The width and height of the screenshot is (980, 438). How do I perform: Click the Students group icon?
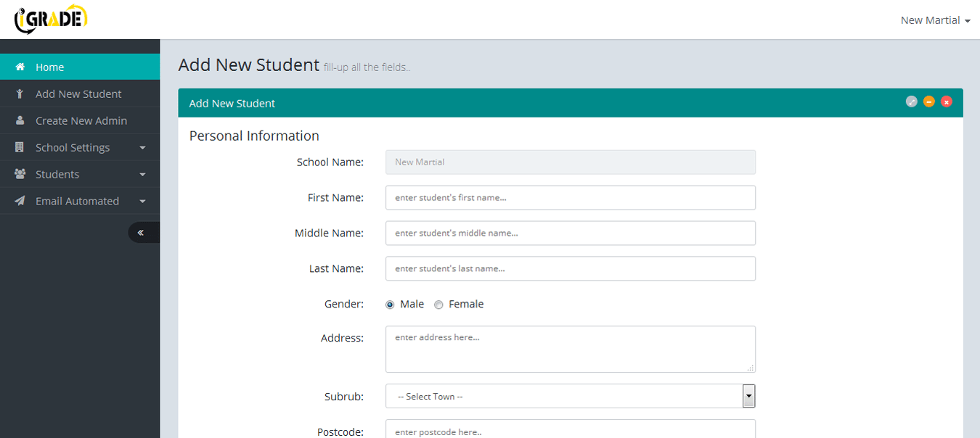(x=20, y=174)
